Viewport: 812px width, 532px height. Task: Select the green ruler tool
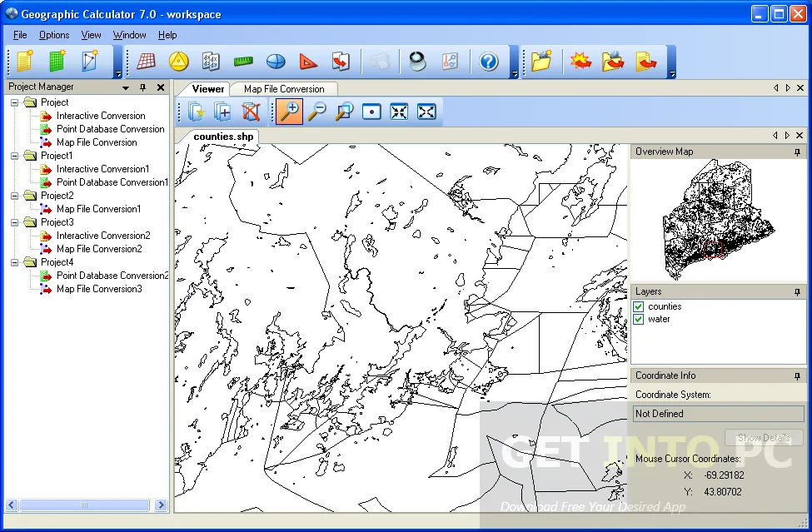[x=243, y=62]
